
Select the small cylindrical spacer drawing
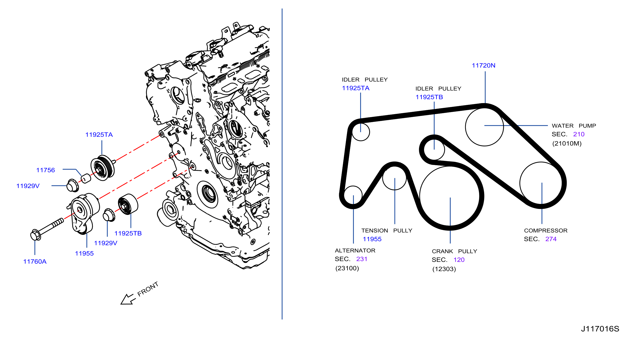[86, 178]
